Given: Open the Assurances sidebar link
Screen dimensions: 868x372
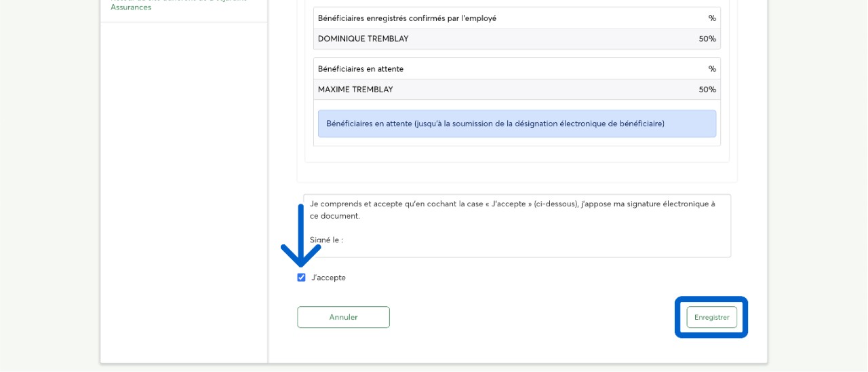Looking at the screenshot, I should pos(131,7).
